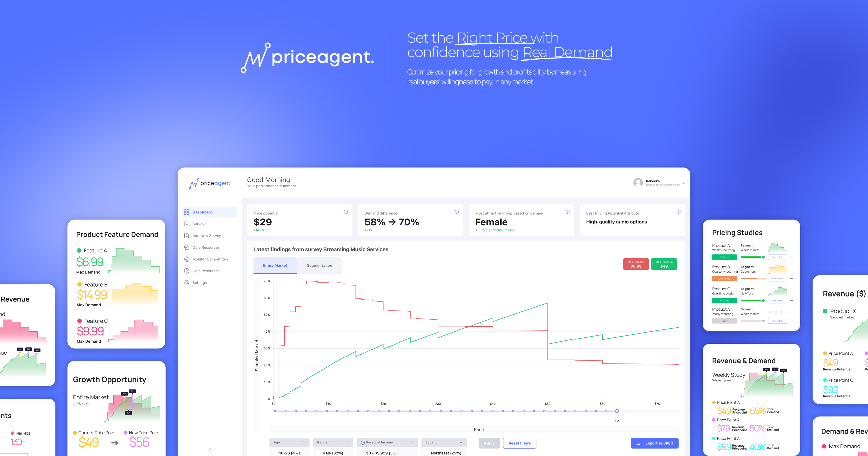
Task: Click download icon on Export as JPEG button
Action: tap(638, 443)
